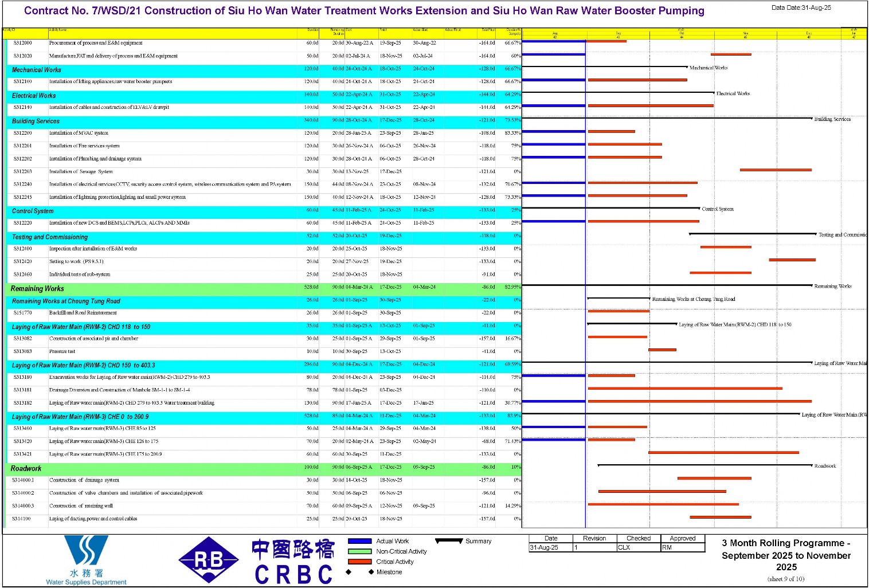Select the Testing and Commissioning group header row

264,237
